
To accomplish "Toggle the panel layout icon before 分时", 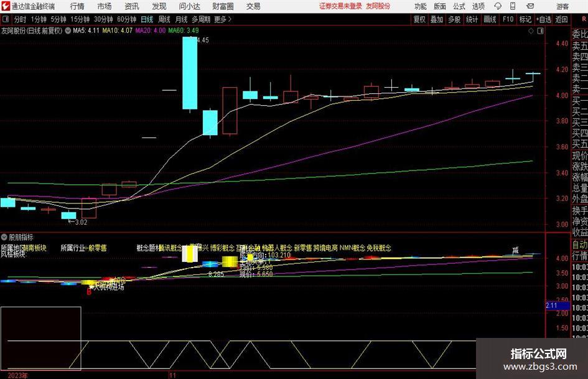I will tap(5, 19).
